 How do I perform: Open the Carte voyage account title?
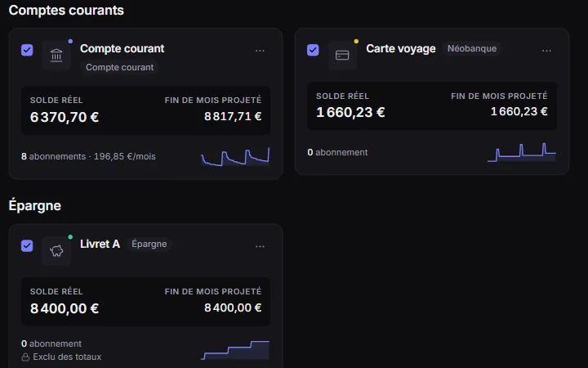click(400, 48)
